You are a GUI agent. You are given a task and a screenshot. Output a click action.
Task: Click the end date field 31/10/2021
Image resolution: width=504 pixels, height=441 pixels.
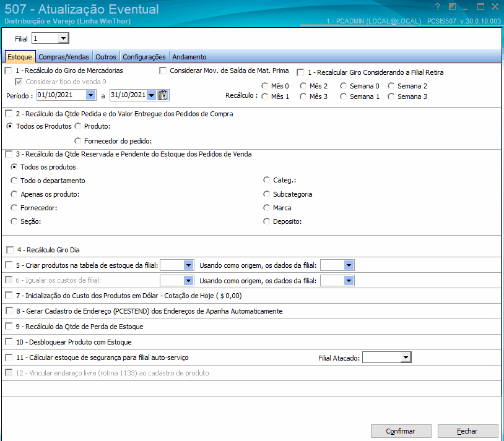pyautogui.click(x=128, y=95)
